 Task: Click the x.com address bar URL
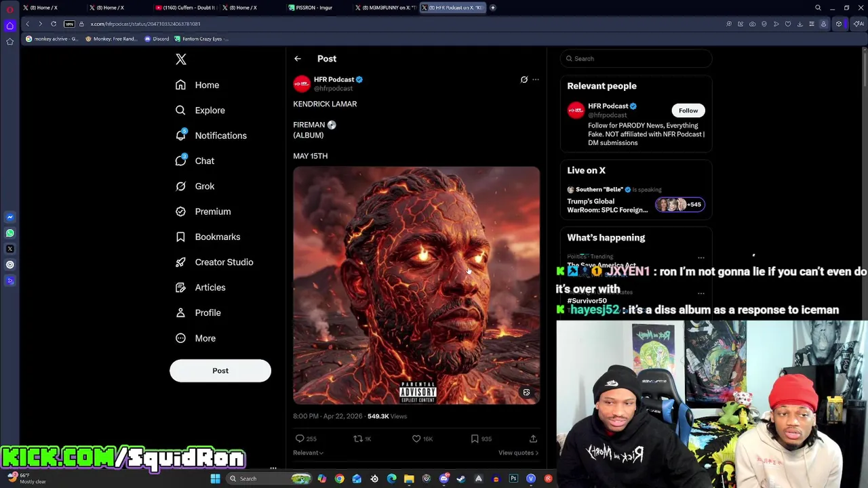click(145, 24)
